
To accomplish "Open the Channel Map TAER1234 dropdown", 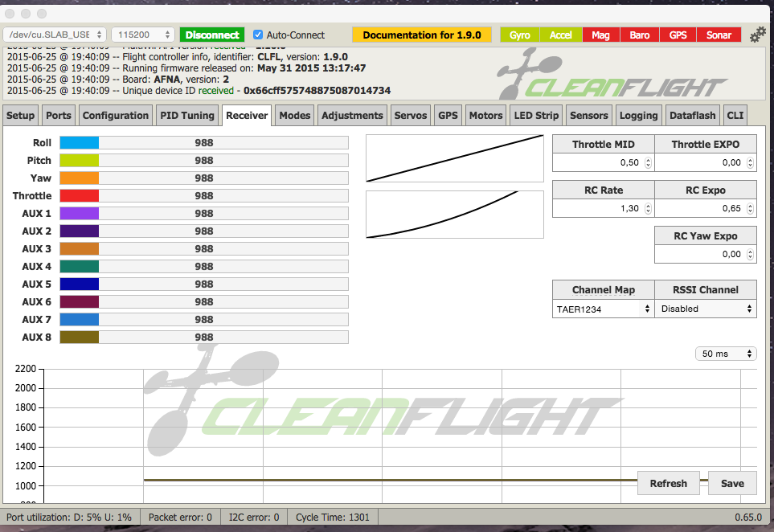I will [x=603, y=309].
